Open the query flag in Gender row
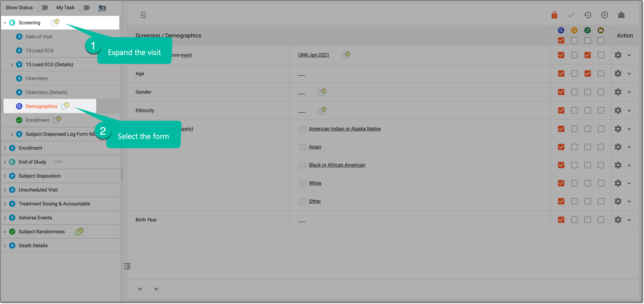This screenshot has width=644, height=304. click(x=322, y=92)
